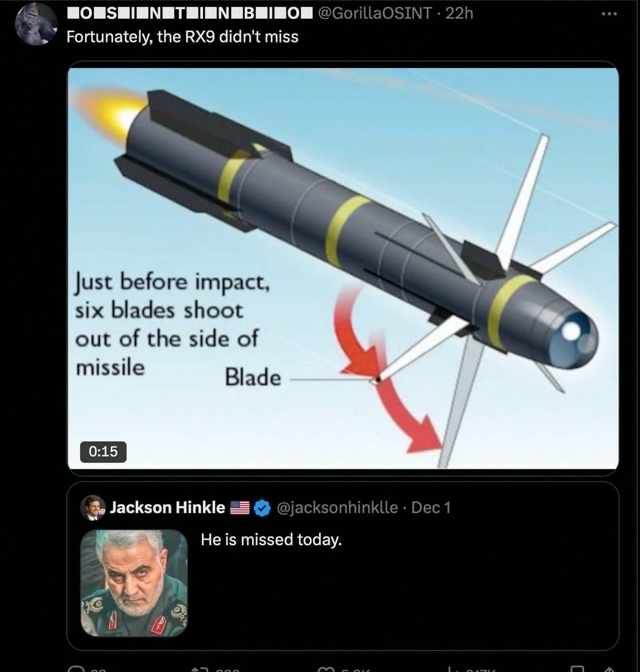Play the missile blade video
This screenshot has height=672, width=640.
tap(343, 268)
